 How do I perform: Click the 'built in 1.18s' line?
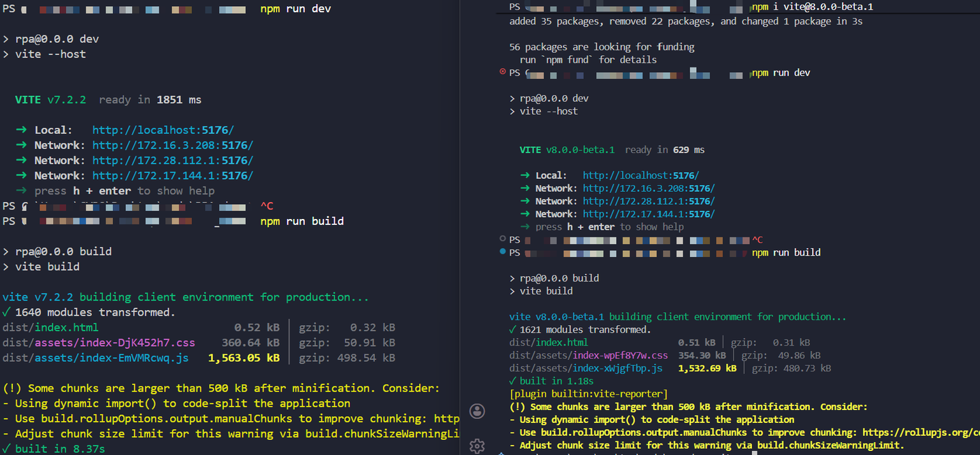pyautogui.click(x=551, y=382)
